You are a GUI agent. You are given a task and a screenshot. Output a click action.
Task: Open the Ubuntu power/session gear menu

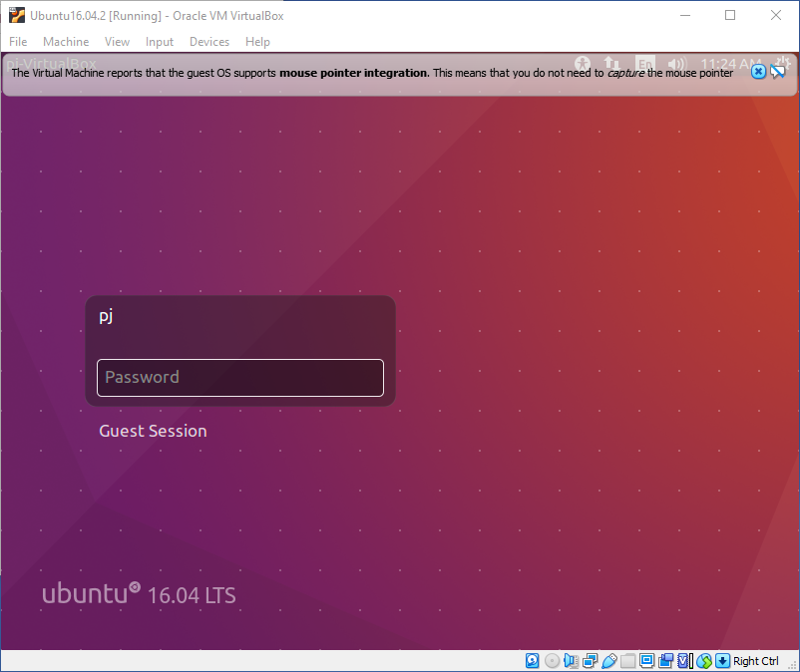tap(783, 62)
